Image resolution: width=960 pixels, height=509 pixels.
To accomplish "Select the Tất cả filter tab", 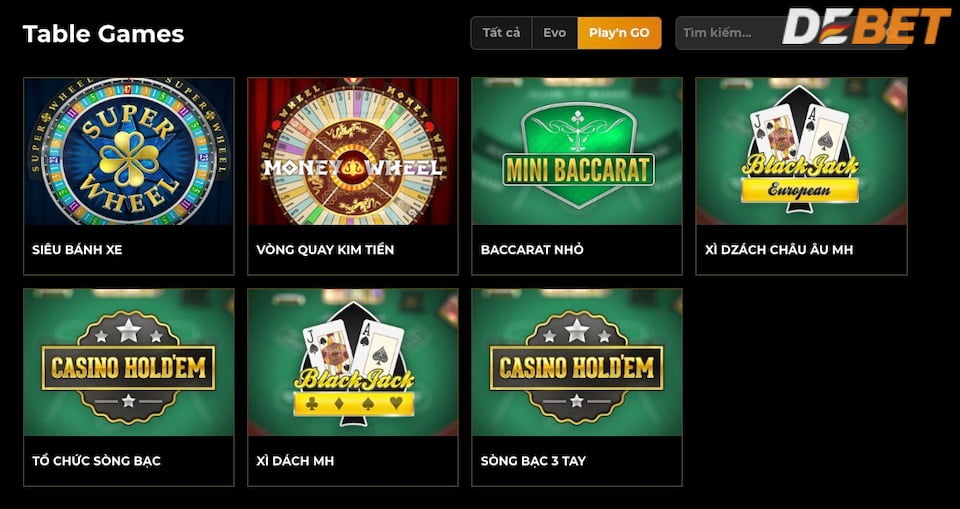I will (x=501, y=33).
